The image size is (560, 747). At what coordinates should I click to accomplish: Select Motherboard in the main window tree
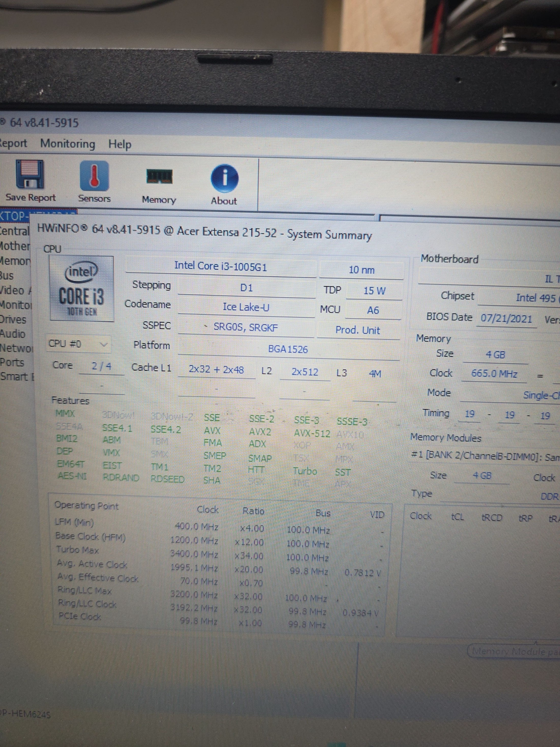pyautogui.click(x=15, y=246)
